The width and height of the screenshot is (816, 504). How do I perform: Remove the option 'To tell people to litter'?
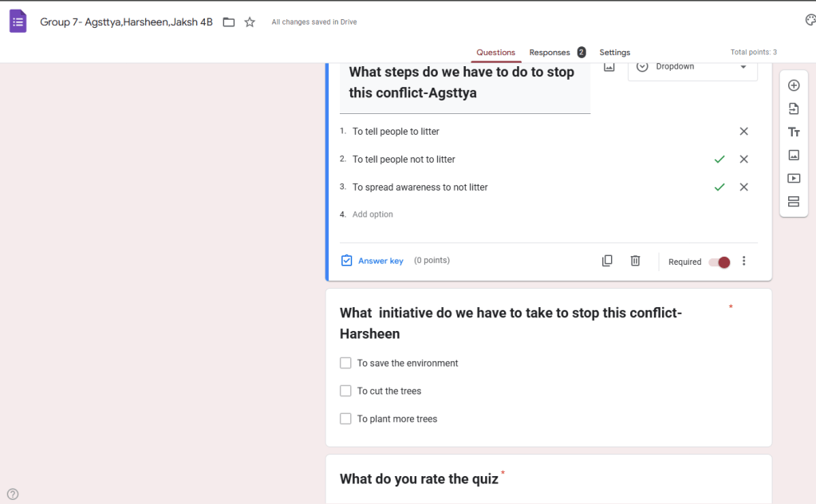(743, 131)
